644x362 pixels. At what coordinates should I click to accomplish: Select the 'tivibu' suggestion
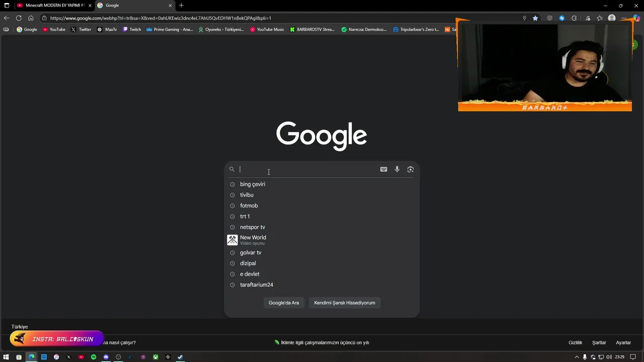tap(321, 195)
